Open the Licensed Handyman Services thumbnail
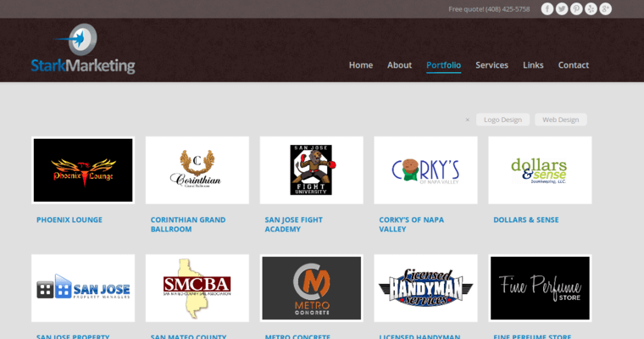The image size is (644, 339). coord(425,288)
